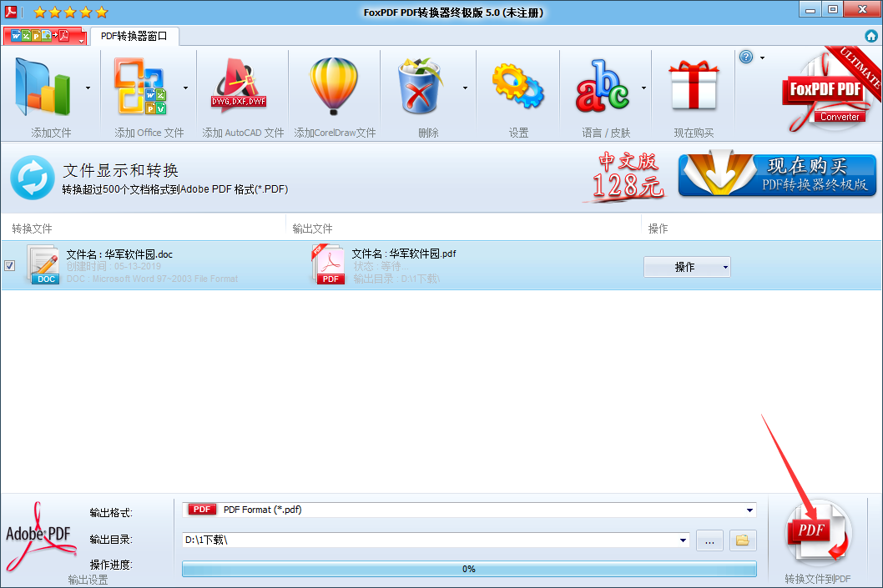
Task: Expand the Language / Skin dropdown arrow
Action: (643, 88)
